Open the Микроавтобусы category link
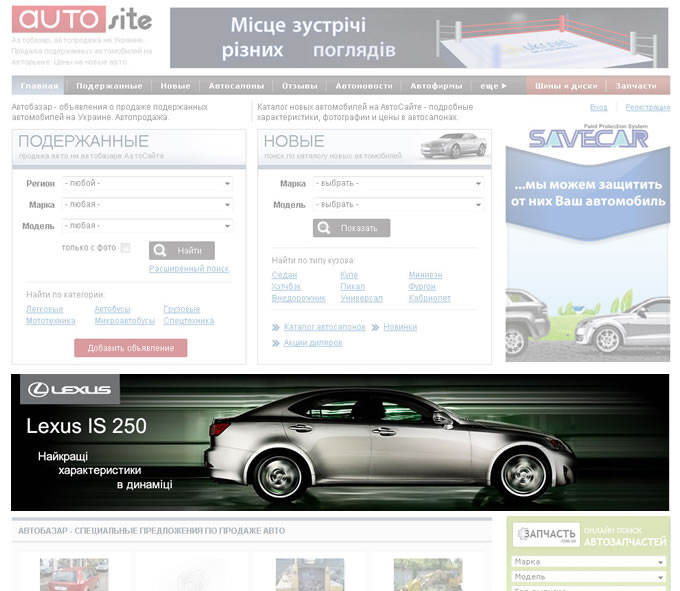The height and width of the screenshot is (591, 680). (125, 321)
